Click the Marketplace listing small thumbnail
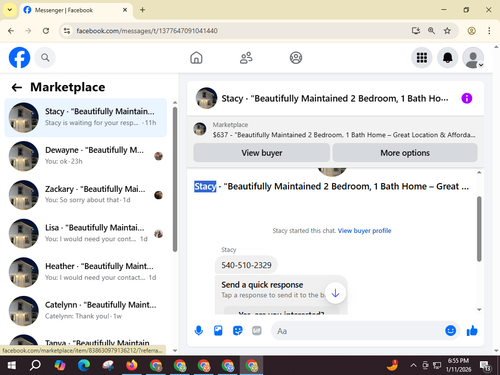This screenshot has width=500, height=375. pyautogui.click(x=200, y=129)
